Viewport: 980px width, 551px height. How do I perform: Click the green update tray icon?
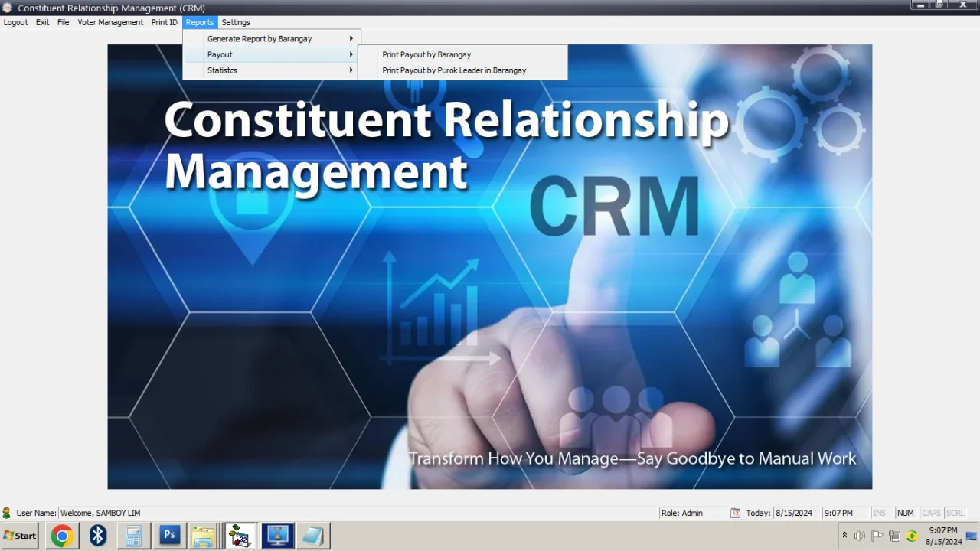point(912,536)
